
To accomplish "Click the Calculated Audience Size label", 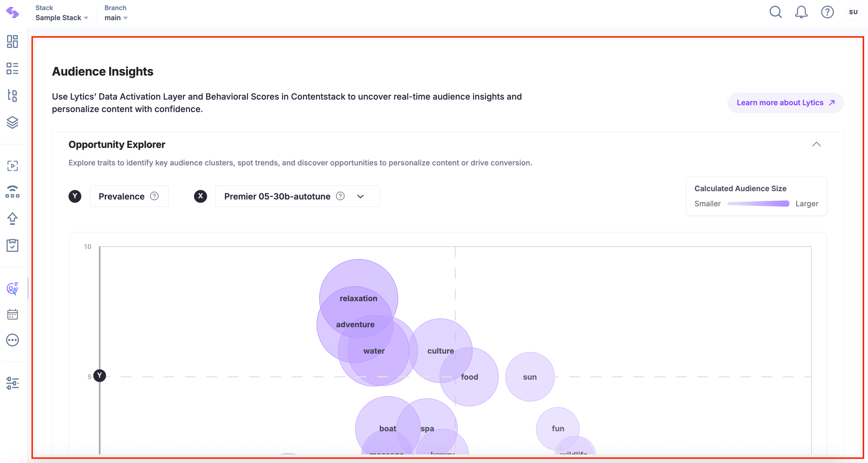I will [740, 189].
